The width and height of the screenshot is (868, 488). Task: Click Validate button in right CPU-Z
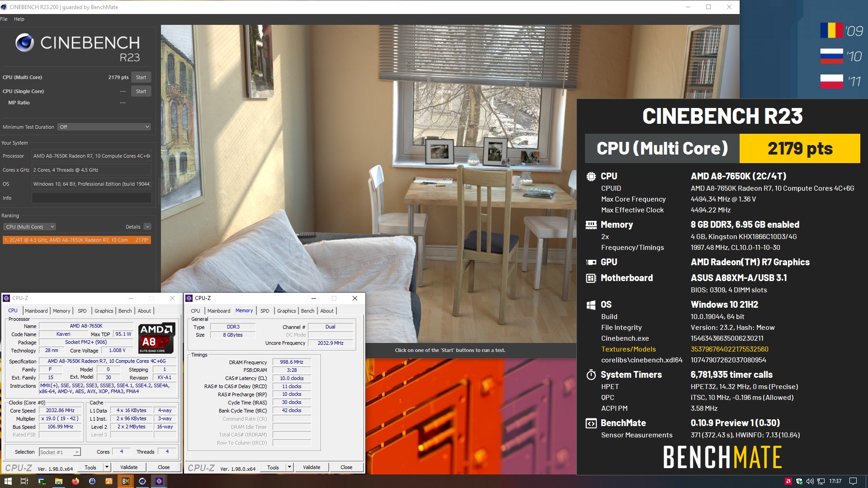coord(311,467)
